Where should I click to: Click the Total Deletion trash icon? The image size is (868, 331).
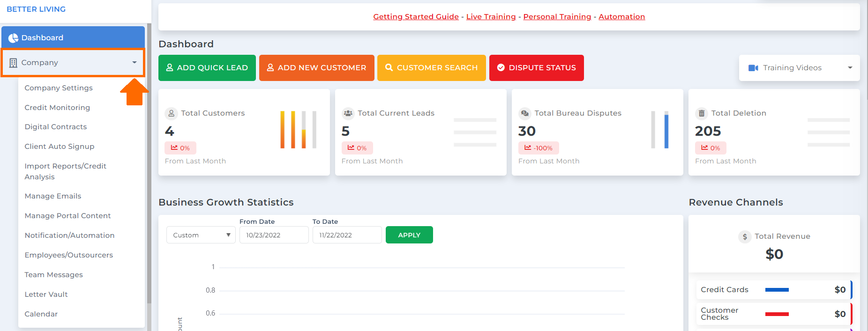[702, 113]
